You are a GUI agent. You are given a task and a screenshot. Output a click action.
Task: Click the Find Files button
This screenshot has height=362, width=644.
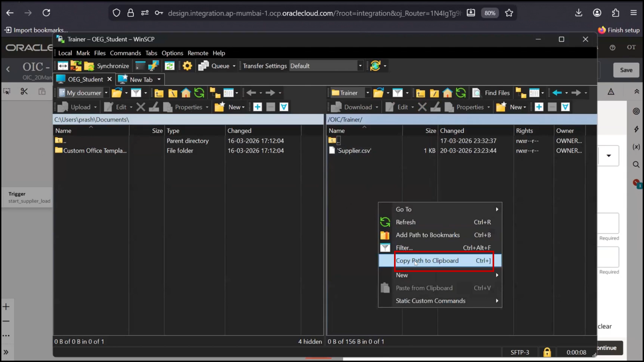[x=491, y=93]
